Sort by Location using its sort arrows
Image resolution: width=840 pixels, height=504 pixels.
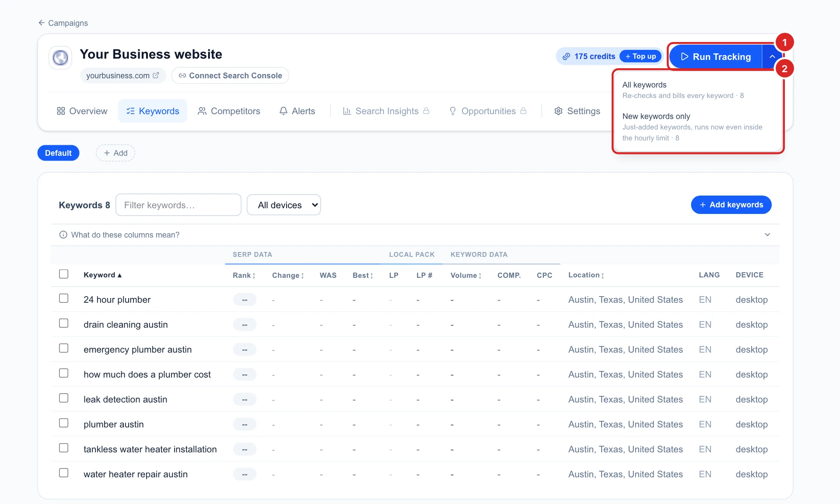click(x=603, y=276)
